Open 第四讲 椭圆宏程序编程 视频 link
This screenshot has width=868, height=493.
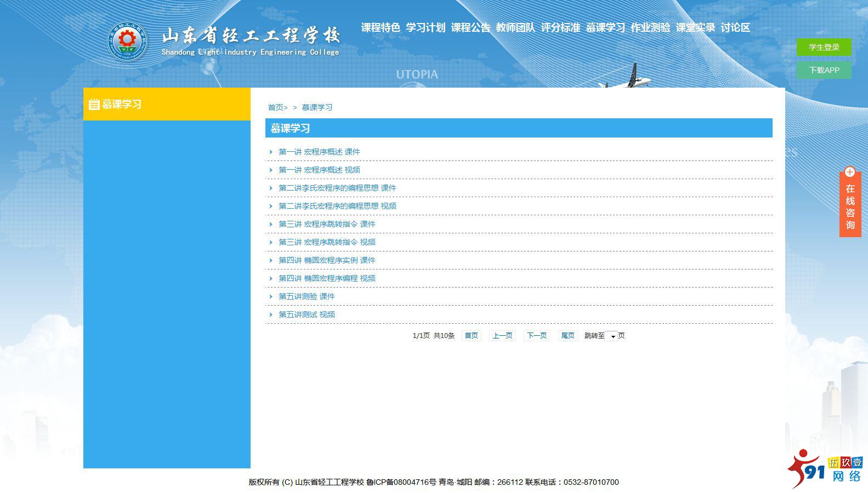pos(327,278)
